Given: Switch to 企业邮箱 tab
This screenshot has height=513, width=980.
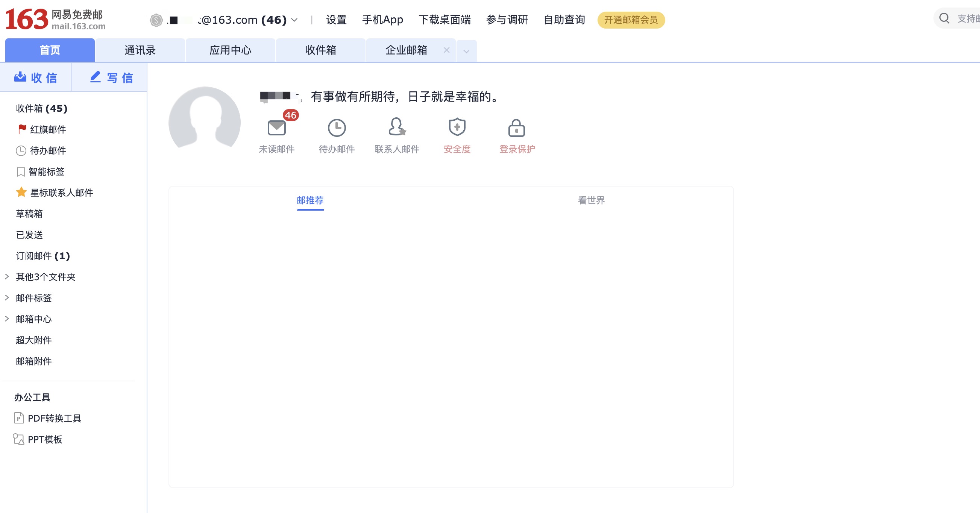Looking at the screenshot, I should [406, 50].
